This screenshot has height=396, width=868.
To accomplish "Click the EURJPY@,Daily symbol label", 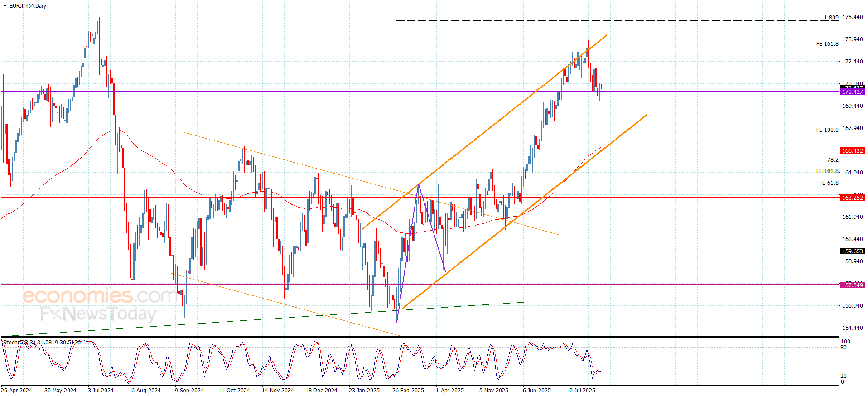I will click(28, 6).
